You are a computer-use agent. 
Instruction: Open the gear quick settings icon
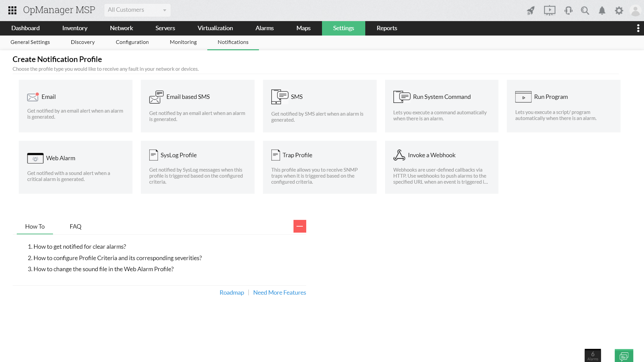619,10
